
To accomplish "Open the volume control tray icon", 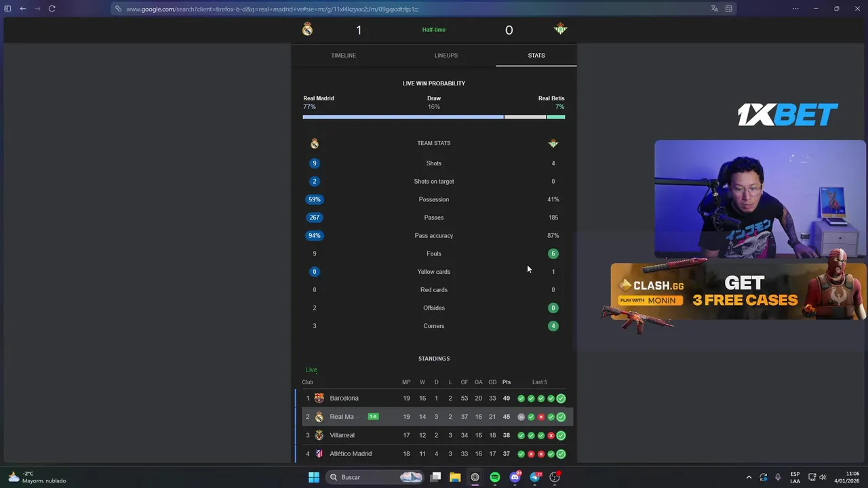I will tap(823, 477).
